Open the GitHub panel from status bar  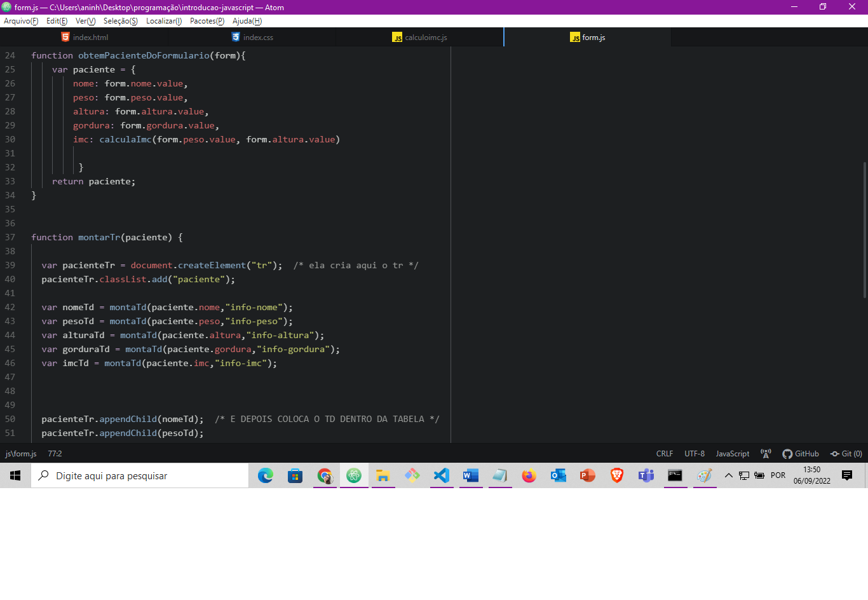coord(801,454)
